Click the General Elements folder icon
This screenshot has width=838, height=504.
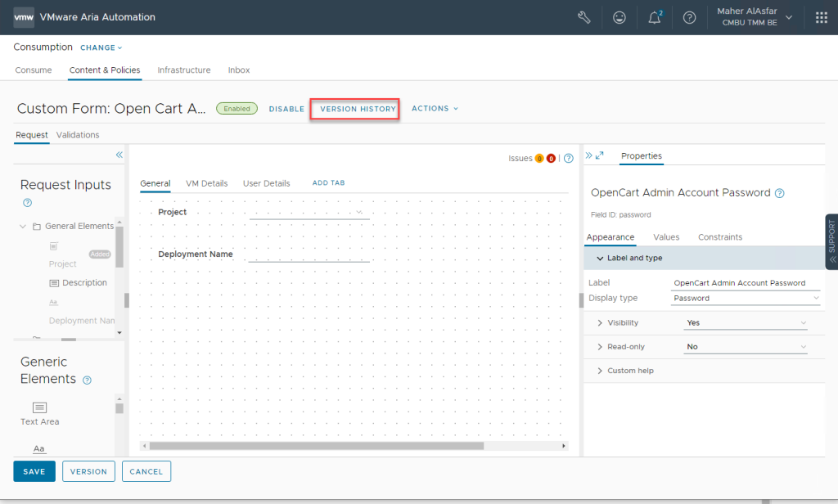[37, 227]
